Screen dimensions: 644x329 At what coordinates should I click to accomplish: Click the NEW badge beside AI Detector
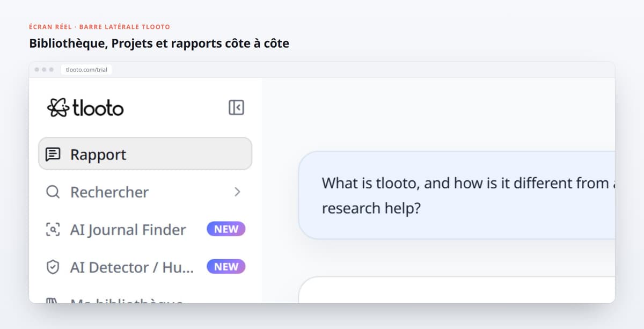click(x=226, y=267)
